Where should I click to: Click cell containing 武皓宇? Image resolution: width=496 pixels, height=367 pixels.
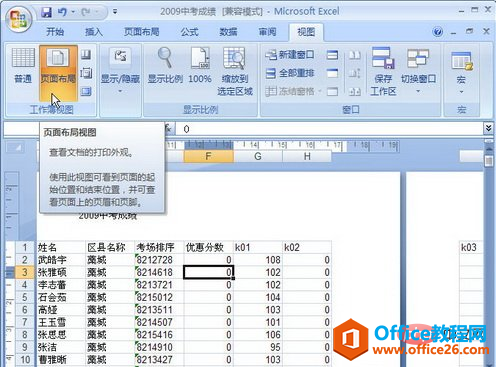coord(61,260)
